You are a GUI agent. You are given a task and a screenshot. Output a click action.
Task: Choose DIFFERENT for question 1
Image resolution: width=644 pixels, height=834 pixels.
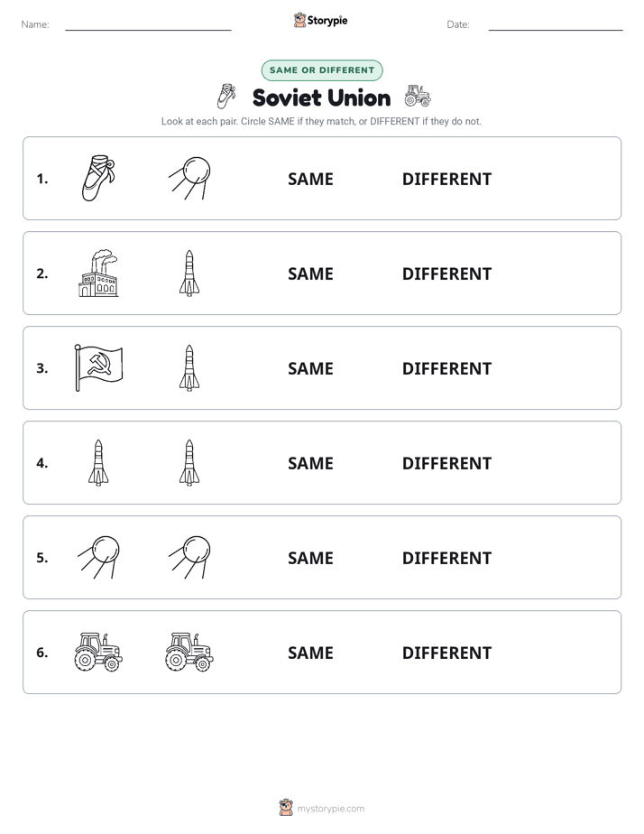(446, 180)
